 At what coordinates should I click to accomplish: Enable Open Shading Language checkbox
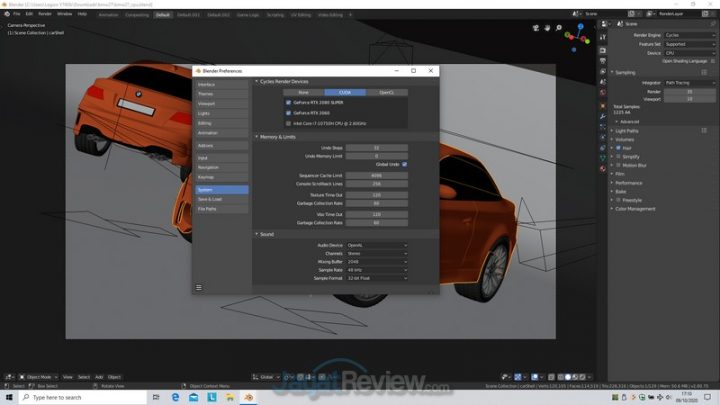click(x=713, y=61)
